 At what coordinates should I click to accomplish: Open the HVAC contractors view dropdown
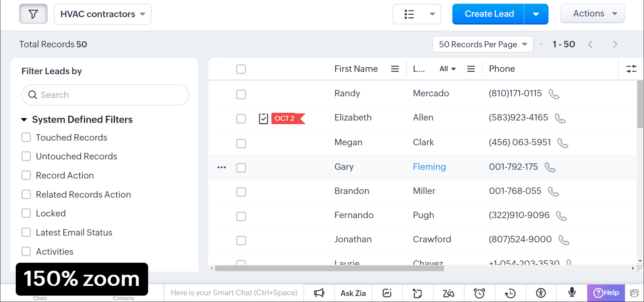[103, 14]
